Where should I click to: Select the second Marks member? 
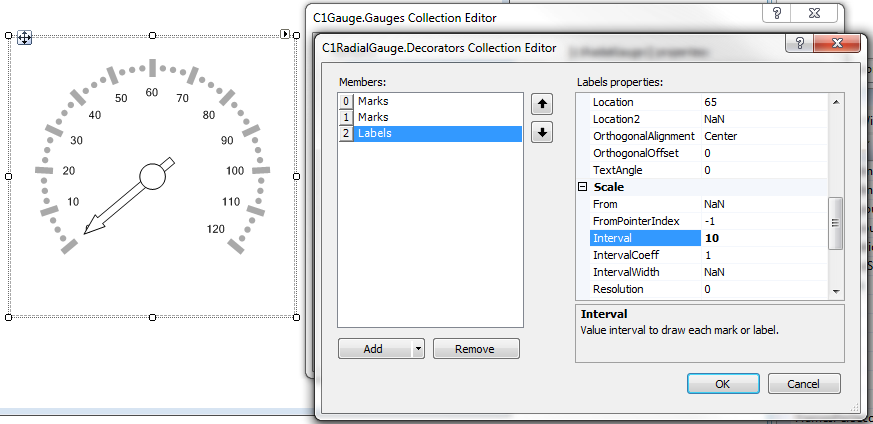pyautogui.click(x=373, y=117)
